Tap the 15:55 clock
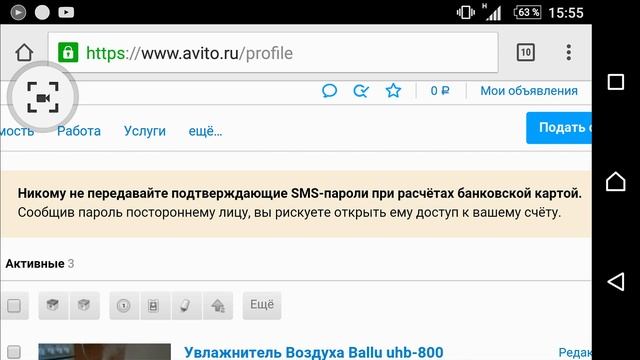Viewport: 640px width, 360px height. (566, 13)
